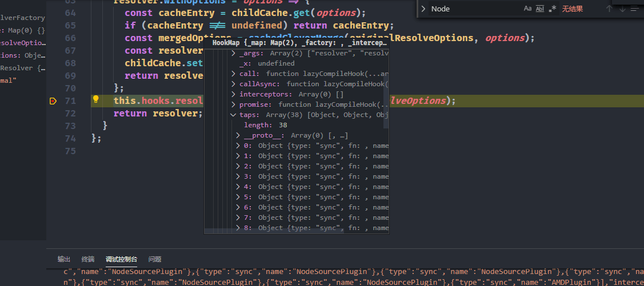Click the lightbulb code action icon
The image size is (644, 286).
pyautogui.click(x=96, y=99)
